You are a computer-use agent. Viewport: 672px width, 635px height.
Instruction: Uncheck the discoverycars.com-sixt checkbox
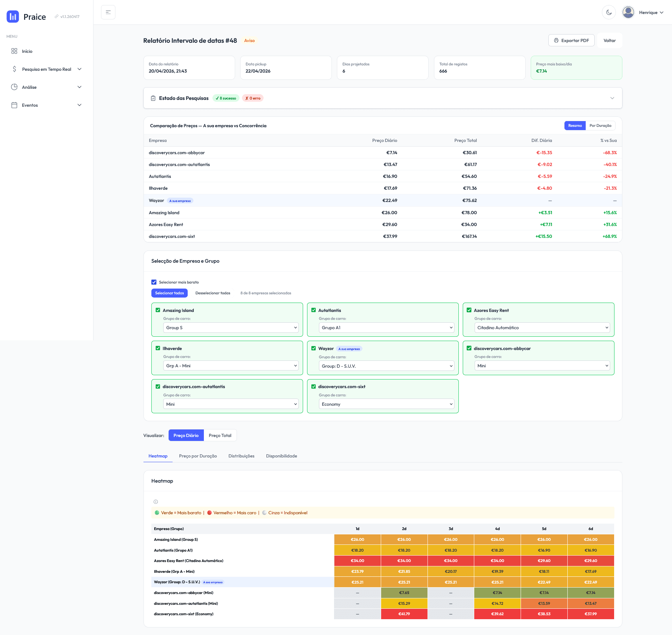314,387
